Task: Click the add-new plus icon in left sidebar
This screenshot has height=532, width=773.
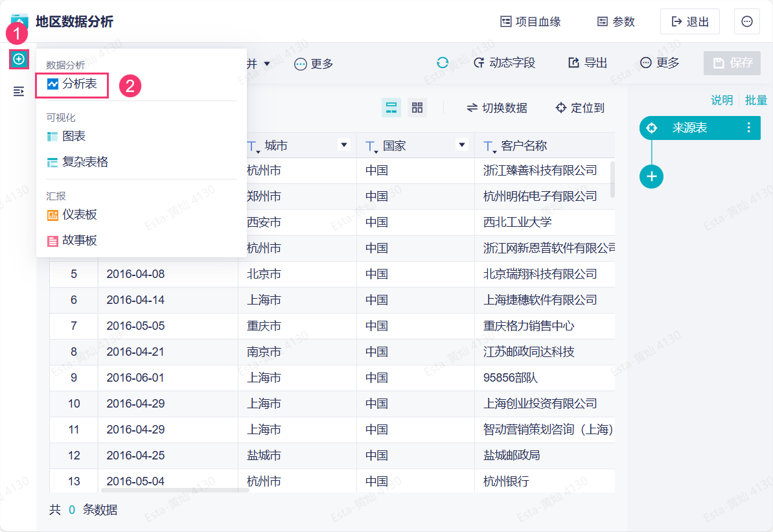Action: (19, 59)
